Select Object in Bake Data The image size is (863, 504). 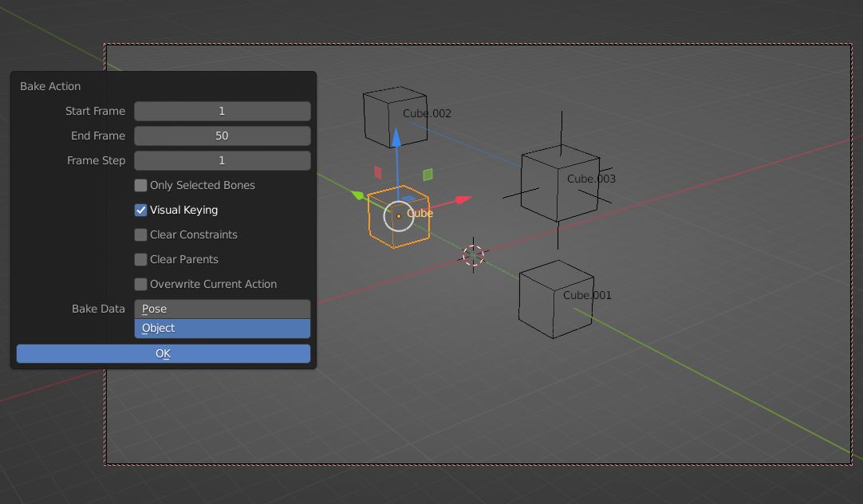tap(222, 328)
